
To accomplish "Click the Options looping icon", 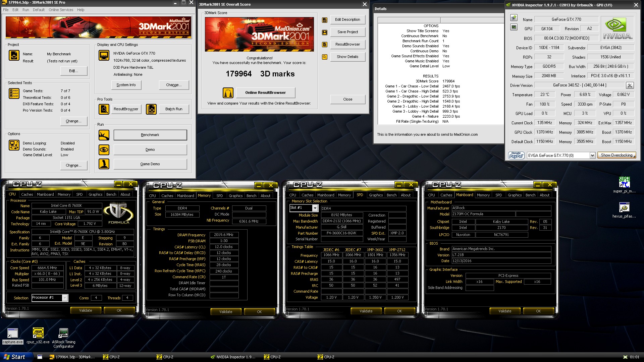I will (x=14, y=145).
